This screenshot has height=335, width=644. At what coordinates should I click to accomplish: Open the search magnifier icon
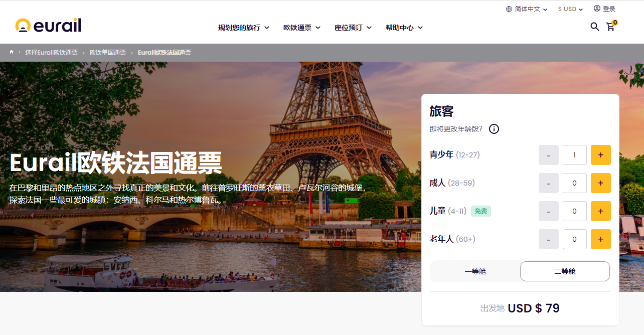pyautogui.click(x=594, y=27)
